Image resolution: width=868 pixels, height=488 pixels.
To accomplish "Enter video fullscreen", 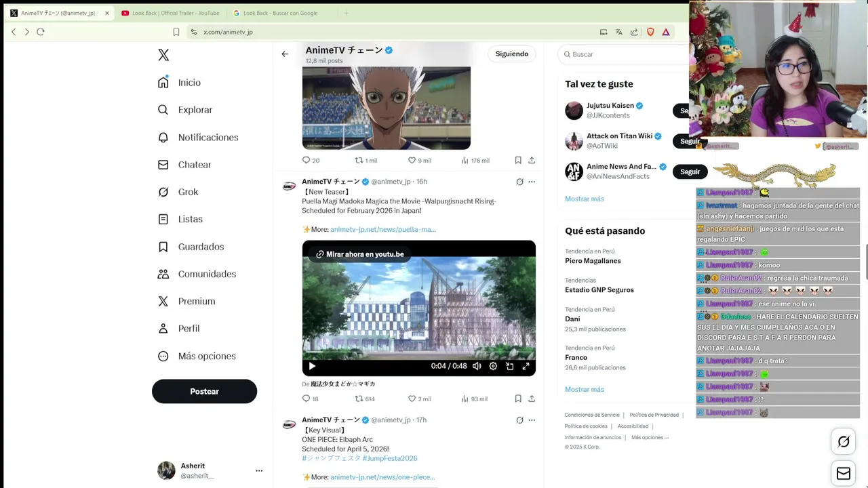I will point(526,366).
